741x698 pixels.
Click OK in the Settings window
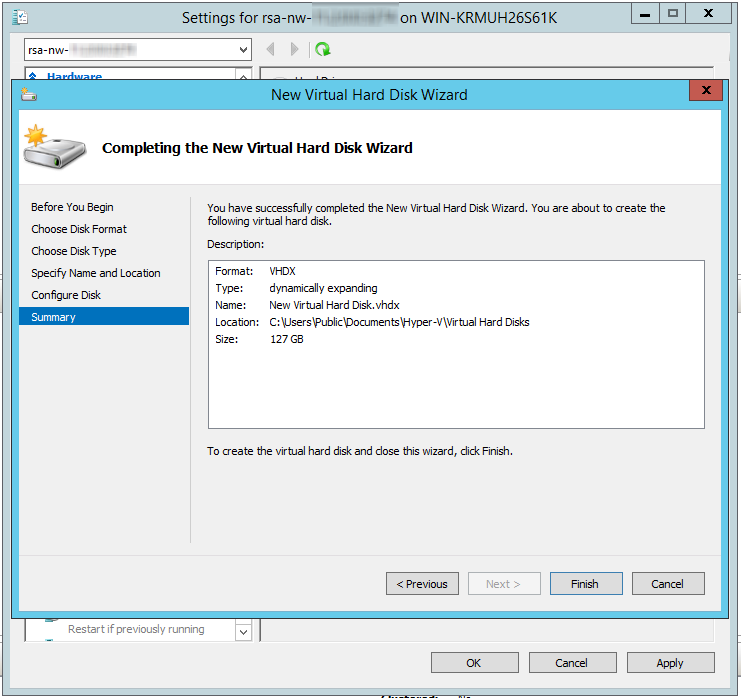coord(474,663)
